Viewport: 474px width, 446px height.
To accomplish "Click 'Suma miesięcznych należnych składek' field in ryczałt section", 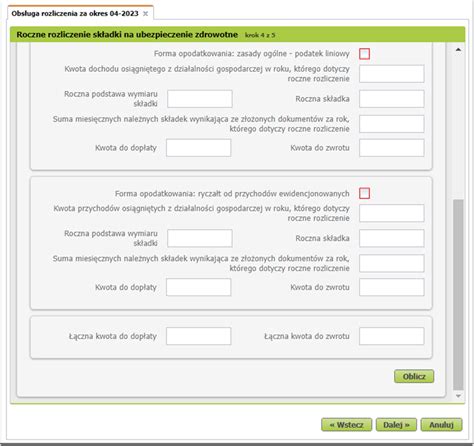I will 392,263.
